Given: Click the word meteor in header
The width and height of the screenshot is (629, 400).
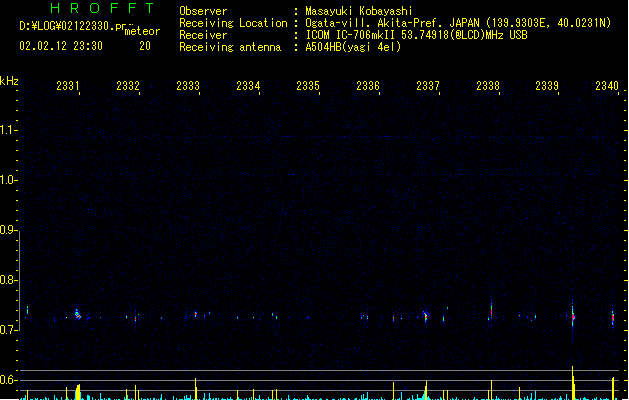Looking at the screenshot, I should [x=142, y=31].
